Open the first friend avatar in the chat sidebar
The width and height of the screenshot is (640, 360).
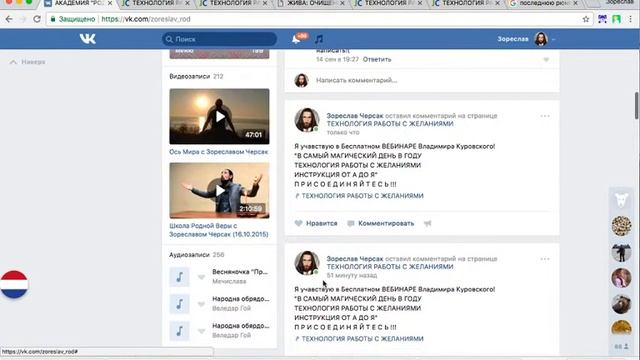(621, 226)
